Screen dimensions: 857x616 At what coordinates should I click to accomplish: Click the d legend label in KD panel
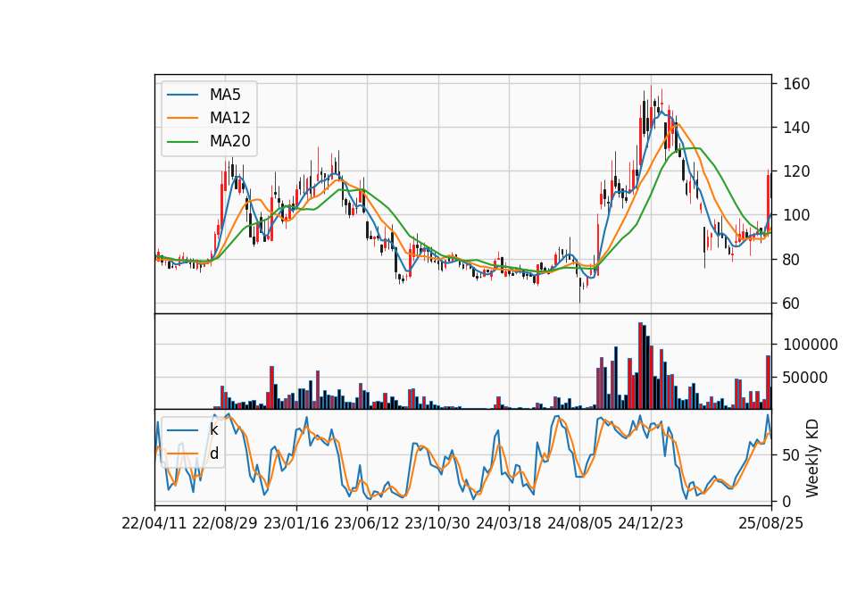point(213,454)
